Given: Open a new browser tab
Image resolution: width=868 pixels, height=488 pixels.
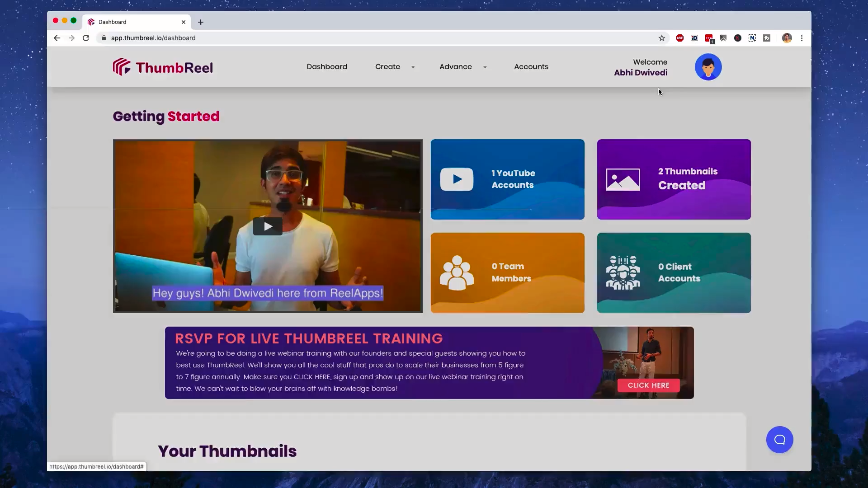Looking at the screenshot, I should click(x=200, y=22).
